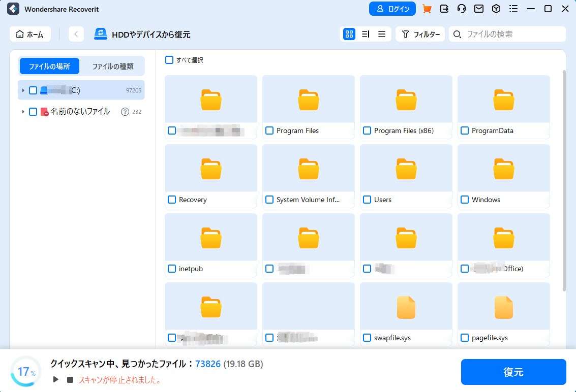
Task: Open the Recovery folder icon
Action: pyautogui.click(x=211, y=169)
